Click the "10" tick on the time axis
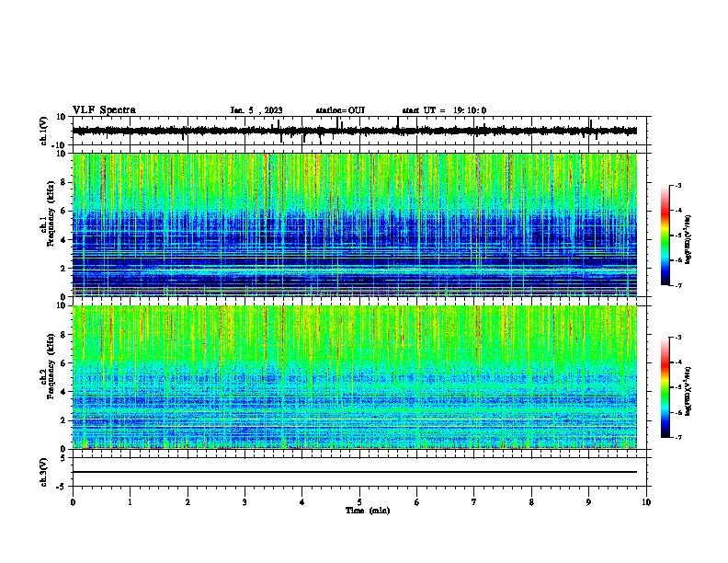This screenshot has width=728, height=563. [x=646, y=502]
